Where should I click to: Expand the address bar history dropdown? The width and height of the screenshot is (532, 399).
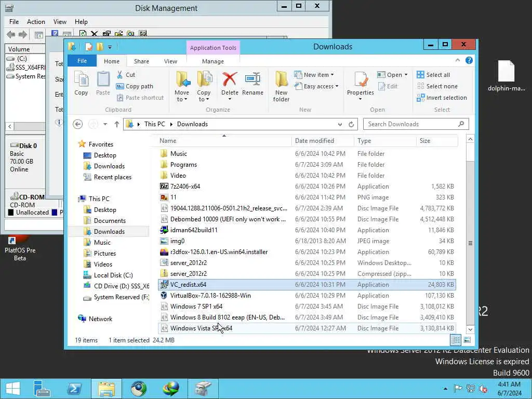click(340, 124)
